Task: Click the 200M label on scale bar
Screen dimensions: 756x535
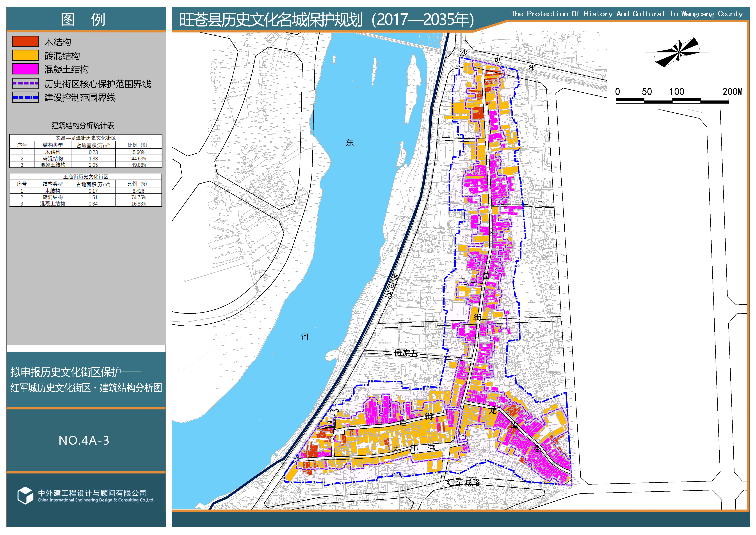Action: (732, 92)
